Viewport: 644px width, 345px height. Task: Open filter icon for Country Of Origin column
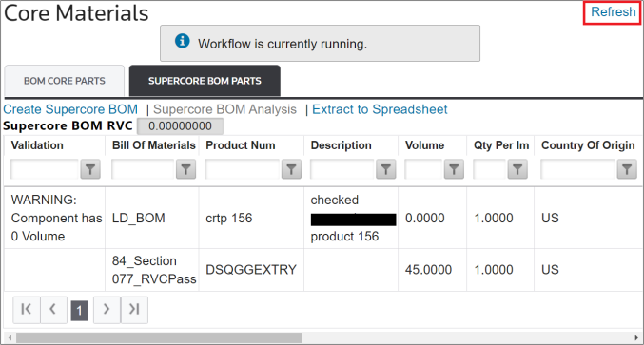pyautogui.click(x=627, y=169)
